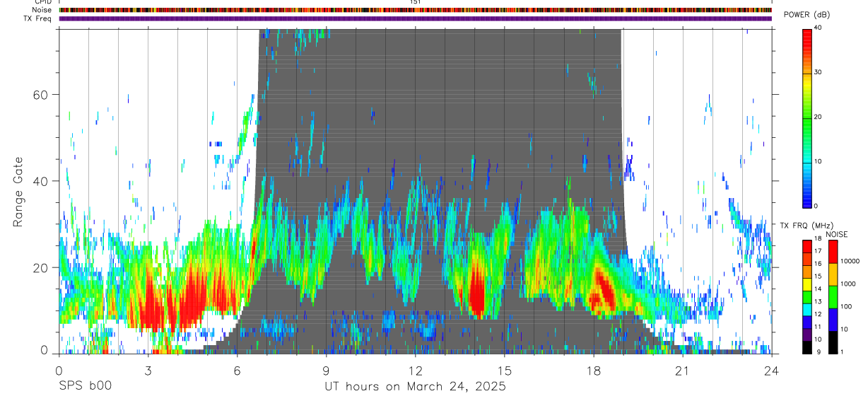Click the Range Gate axis title
The height and width of the screenshot is (401, 868).
[18, 192]
